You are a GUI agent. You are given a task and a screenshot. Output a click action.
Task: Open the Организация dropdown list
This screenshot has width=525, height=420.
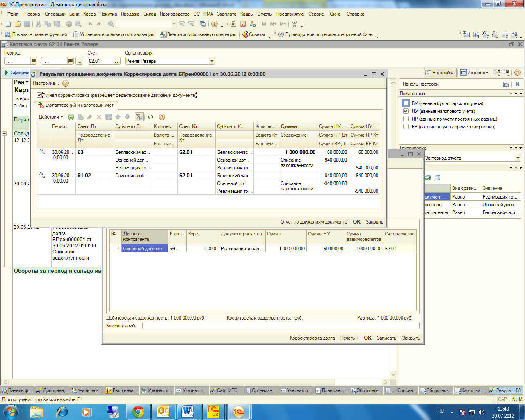[x=212, y=61]
